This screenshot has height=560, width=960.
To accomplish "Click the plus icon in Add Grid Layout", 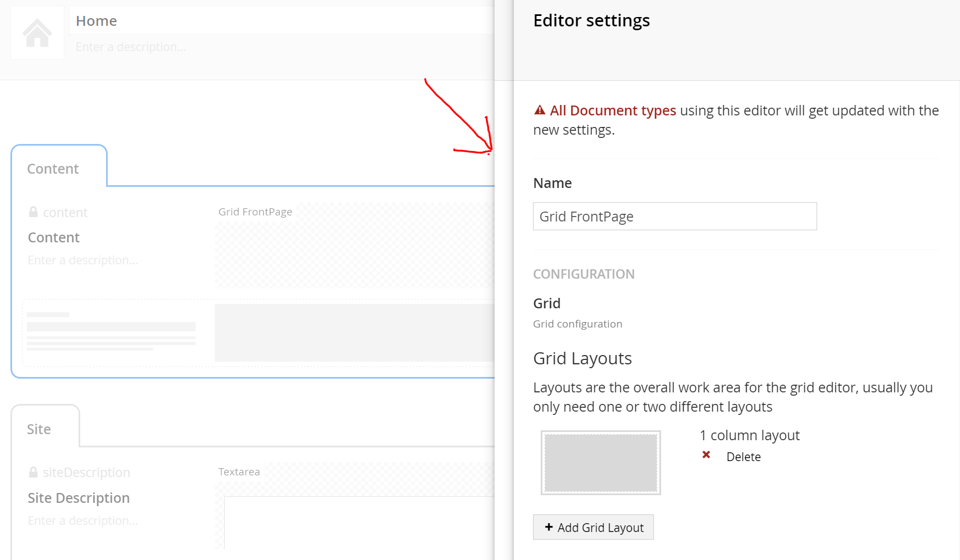I will [x=548, y=527].
